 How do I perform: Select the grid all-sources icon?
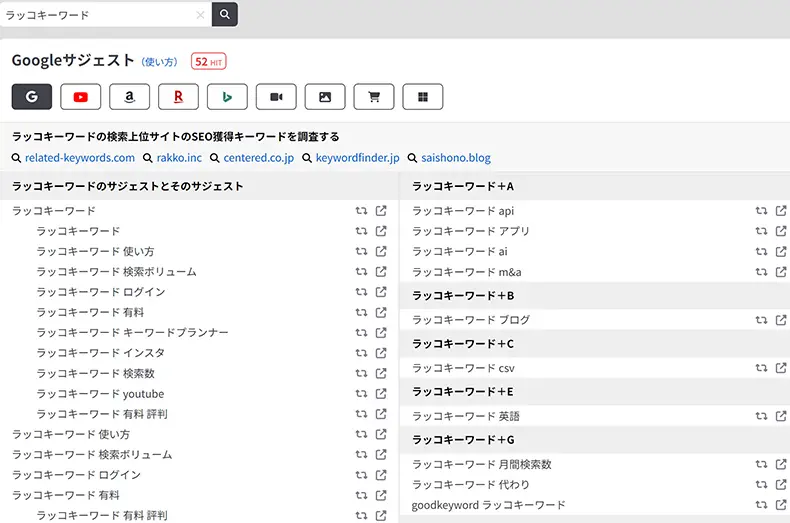pyautogui.click(x=423, y=96)
